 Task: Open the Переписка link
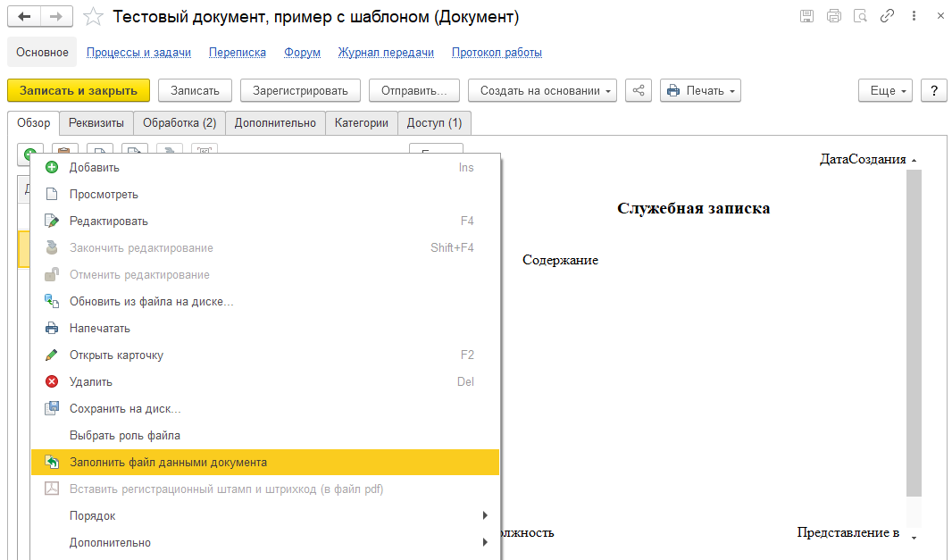(x=238, y=52)
